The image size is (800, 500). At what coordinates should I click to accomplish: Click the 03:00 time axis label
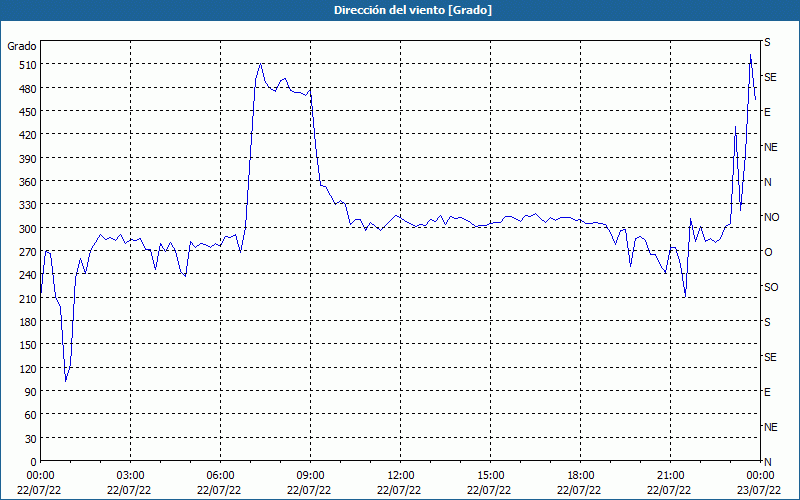coord(131,476)
